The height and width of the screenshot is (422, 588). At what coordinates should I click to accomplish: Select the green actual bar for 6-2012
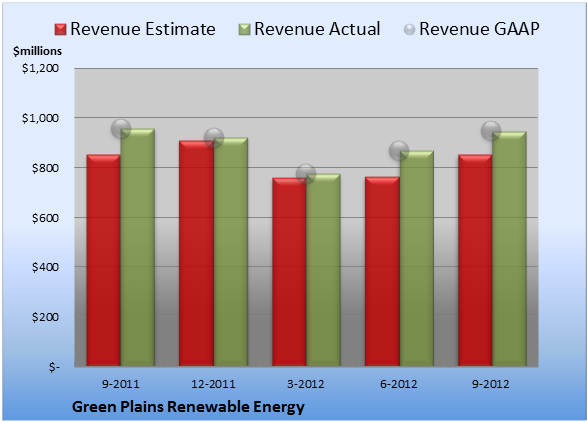pyautogui.click(x=417, y=259)
